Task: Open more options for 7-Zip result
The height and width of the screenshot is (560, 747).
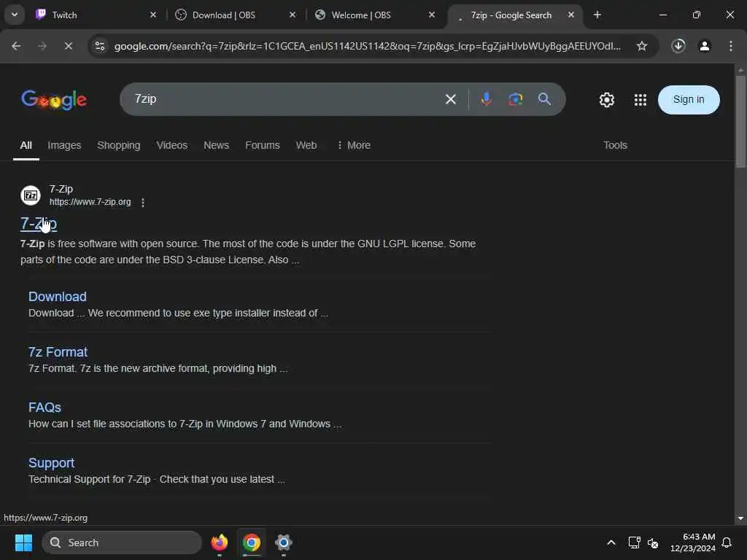Action: point(143,203)
